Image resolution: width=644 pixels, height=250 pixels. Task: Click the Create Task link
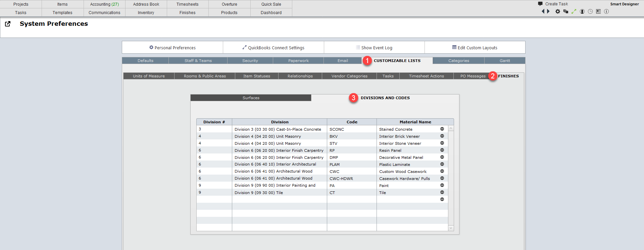[x=556, y=4]
